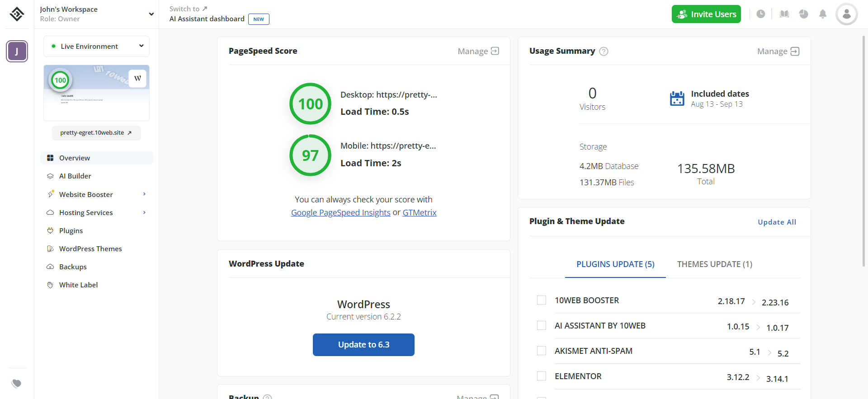Open the heart icon at sidebar bottom
Screen dimensions: 868x399
tap(16, 384)
